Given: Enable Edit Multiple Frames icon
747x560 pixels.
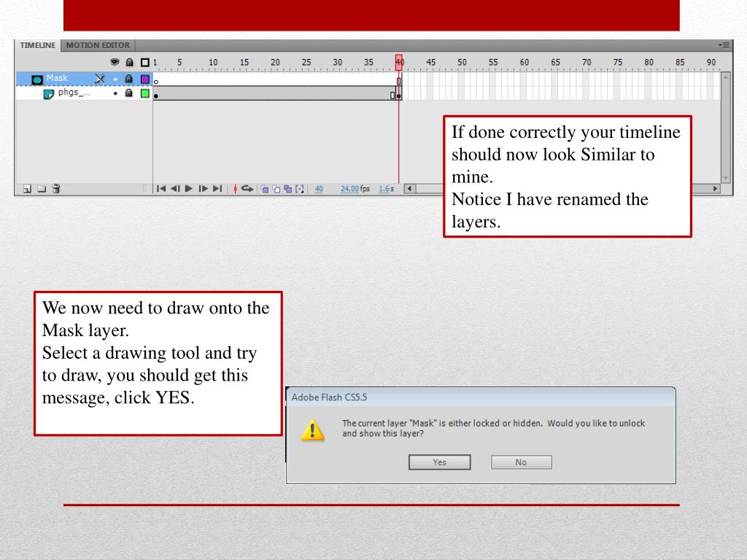Looking at the screenshot, I should click(x=287, y=189).
